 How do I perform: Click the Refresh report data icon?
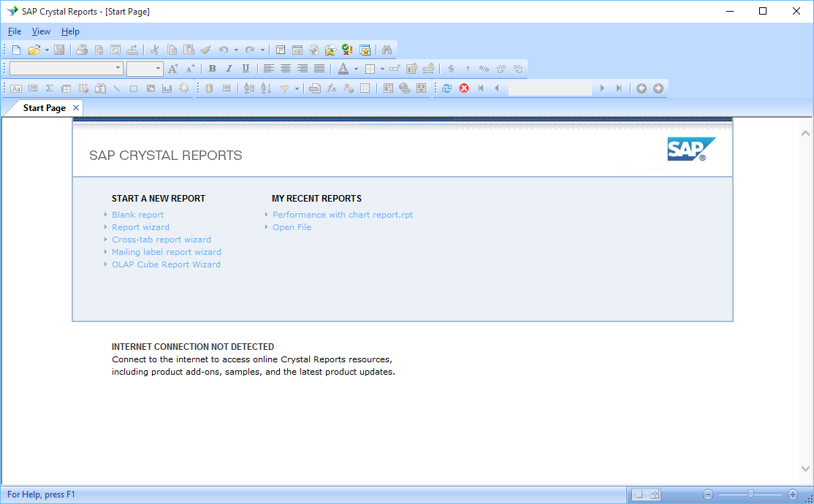pyautogui.click(x=446, y=88)
